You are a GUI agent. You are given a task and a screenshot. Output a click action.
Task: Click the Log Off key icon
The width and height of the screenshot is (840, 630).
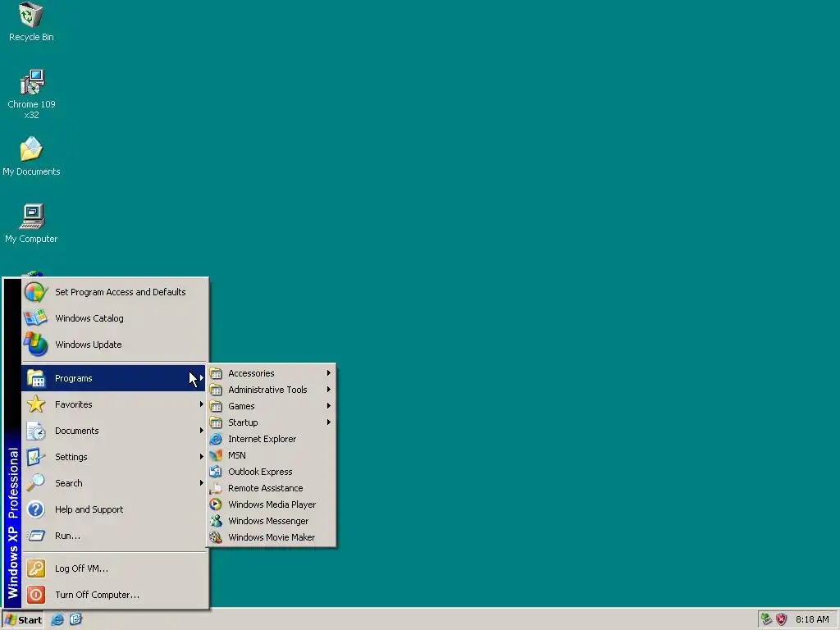[36, 568]
